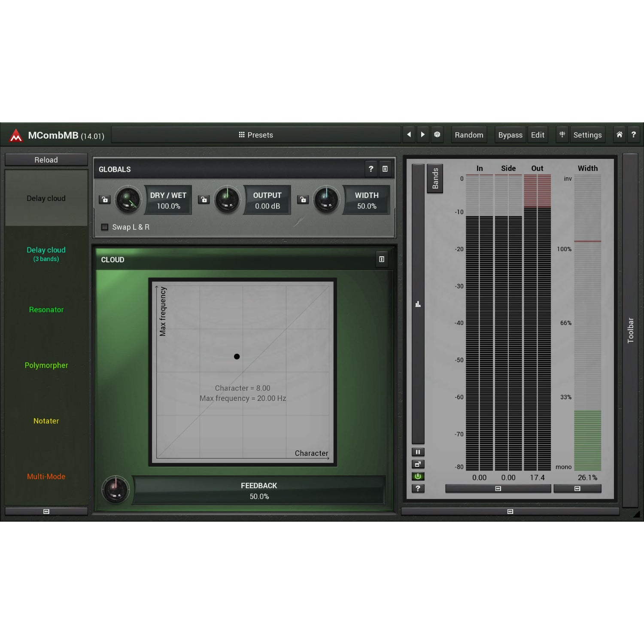Click the random preset dice icon
The height and width of the screenshot is (644, 644).
pyautogui.click(x=437, y=135)
